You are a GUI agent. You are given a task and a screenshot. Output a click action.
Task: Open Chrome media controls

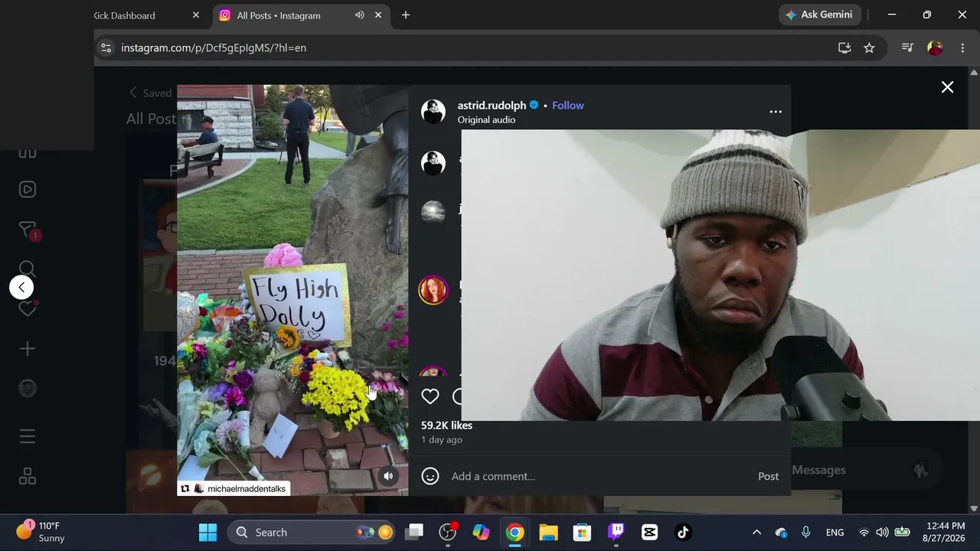coord(907,47)
